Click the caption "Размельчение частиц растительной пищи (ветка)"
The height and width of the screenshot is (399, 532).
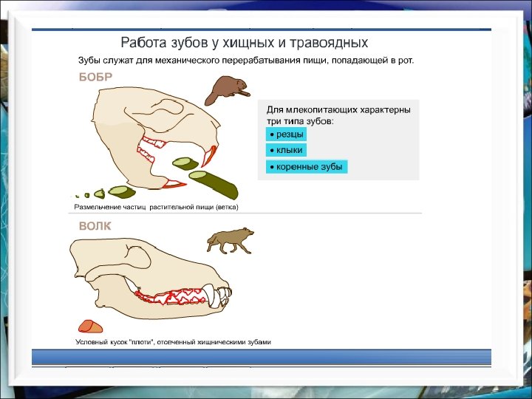[x=156, y=207]
